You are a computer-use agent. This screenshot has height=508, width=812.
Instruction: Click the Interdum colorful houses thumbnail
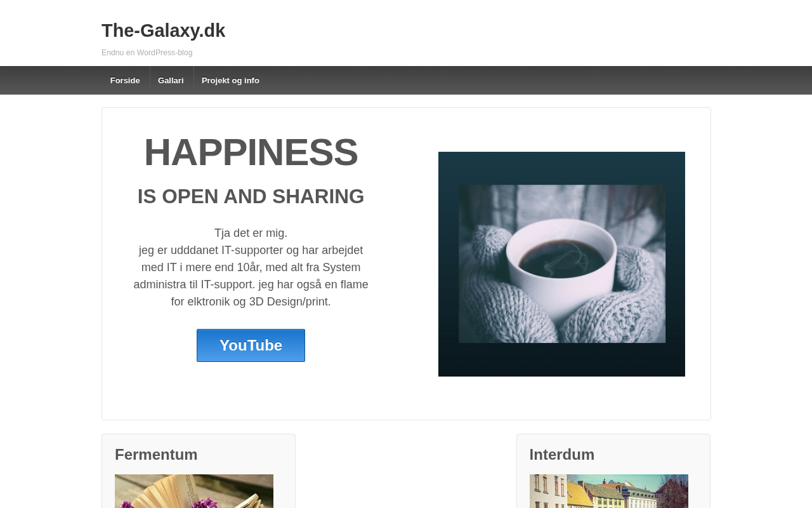609,491
